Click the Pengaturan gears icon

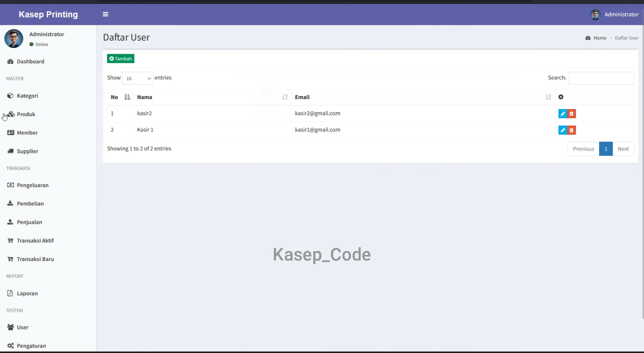[x=11, y=346]
